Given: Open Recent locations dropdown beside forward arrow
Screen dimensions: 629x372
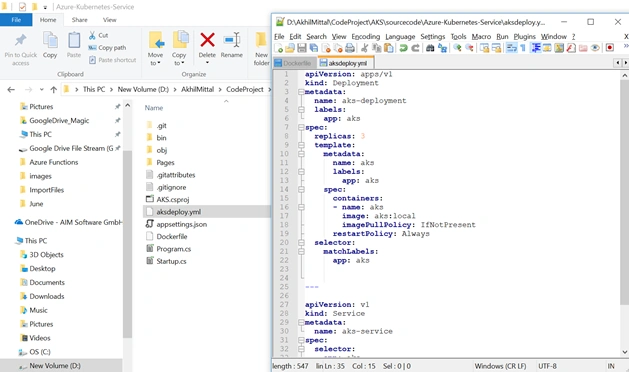Looking at the screenshot, I should 41,89.
